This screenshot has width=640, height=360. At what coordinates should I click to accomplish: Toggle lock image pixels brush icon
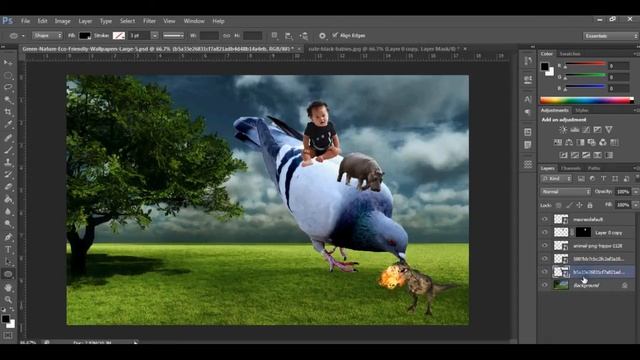569,205
